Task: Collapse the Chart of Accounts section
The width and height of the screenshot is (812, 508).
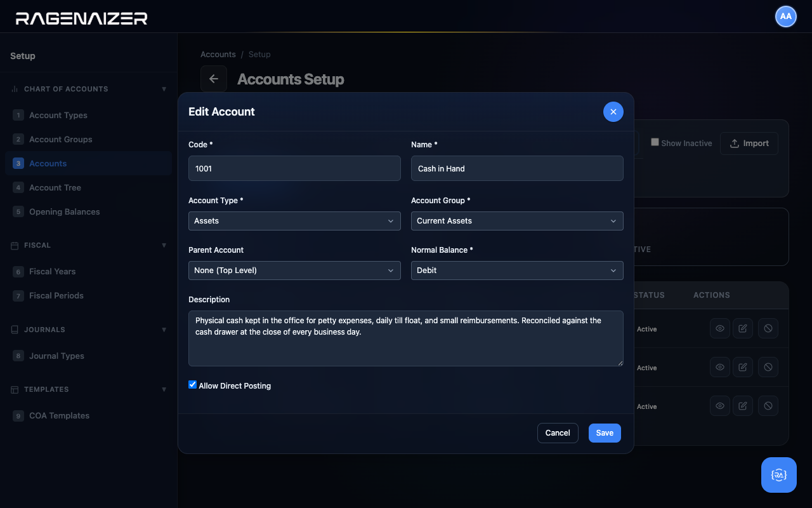Action: click(164, 89)
